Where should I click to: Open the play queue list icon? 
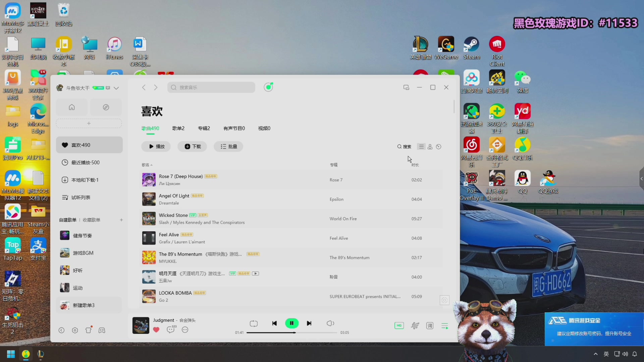pos(445,325)
